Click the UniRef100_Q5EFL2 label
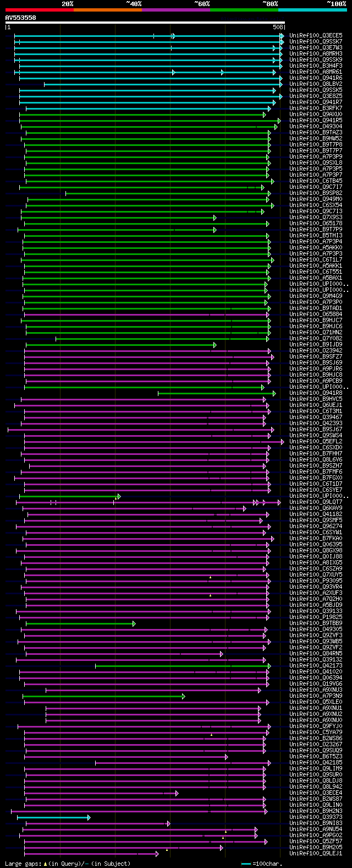 coord(316,442)
